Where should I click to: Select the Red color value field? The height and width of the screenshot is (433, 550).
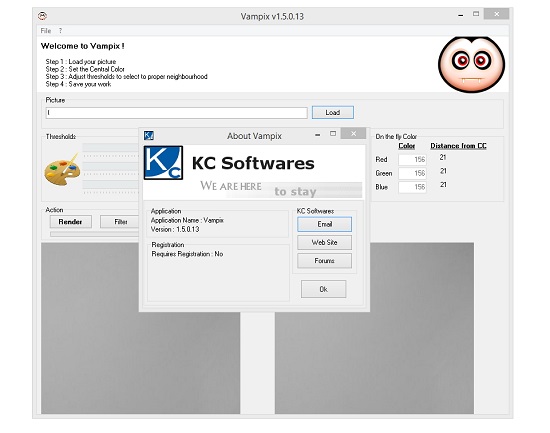click(x=412, y=160)
